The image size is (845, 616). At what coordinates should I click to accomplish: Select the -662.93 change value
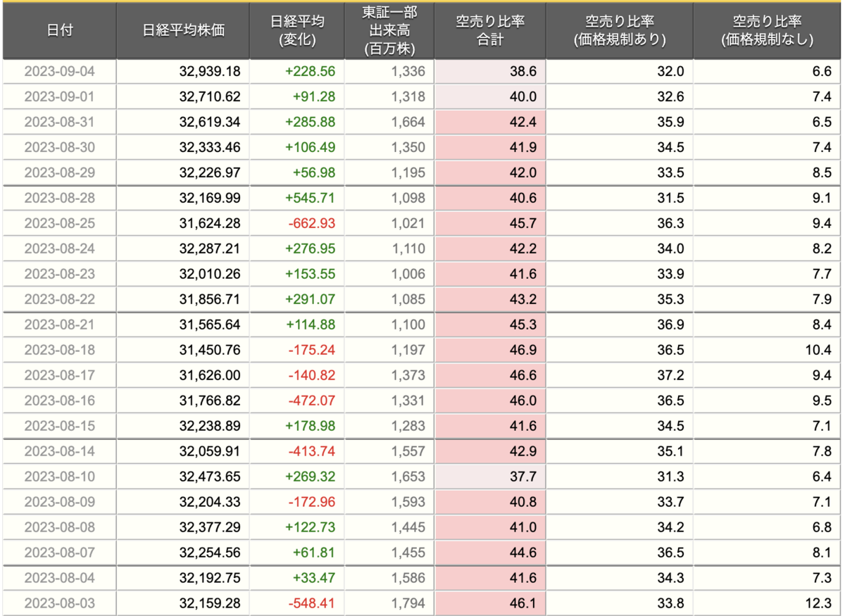point(311,224)
